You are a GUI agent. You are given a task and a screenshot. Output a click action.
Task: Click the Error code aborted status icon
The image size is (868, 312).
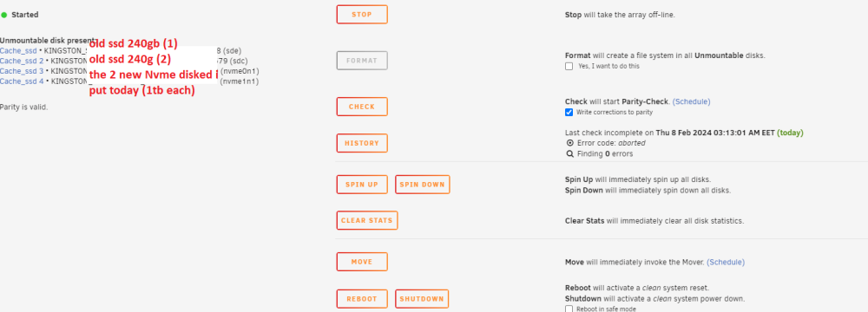pyautogui.click(x=569, y=143)
